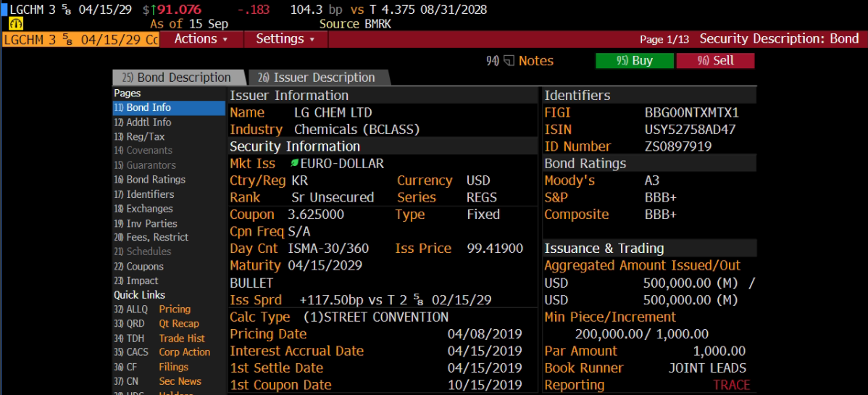Click Maturity date 04/15/2029
This screenshot has height=395, width=868.
point(325,265)
